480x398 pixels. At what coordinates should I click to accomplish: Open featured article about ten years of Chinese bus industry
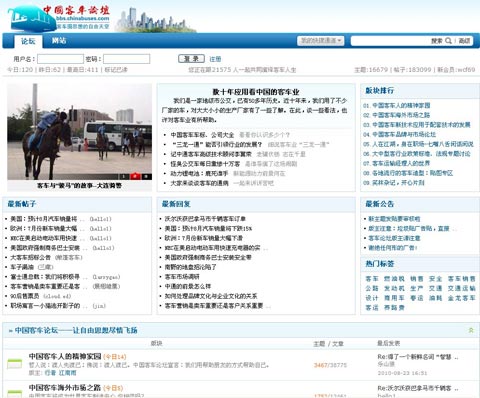point(256,92)
